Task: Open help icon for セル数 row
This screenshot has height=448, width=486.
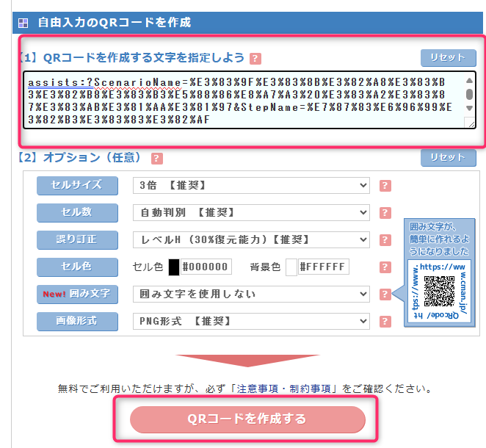Action: point(385,212)
